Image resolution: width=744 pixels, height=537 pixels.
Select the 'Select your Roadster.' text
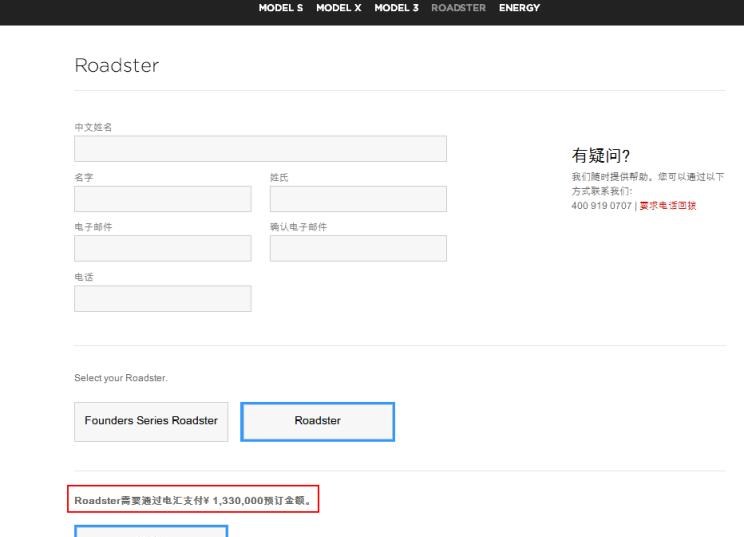(x=121, y=378)
